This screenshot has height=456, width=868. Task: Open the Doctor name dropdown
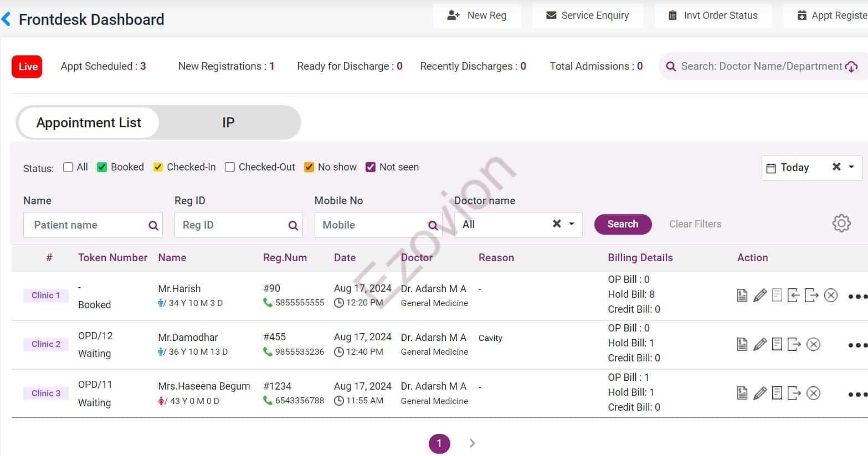[x=571, y=224]
